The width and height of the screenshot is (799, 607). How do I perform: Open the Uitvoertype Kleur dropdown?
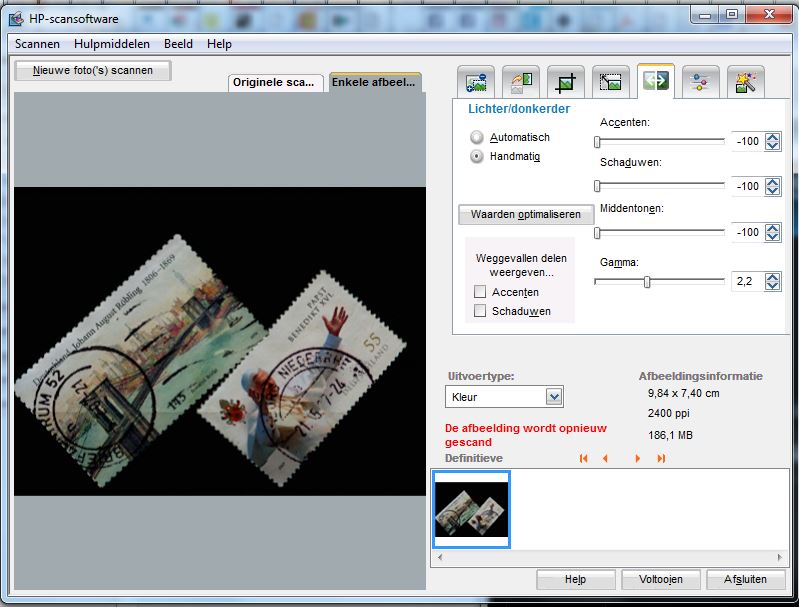pos(504,397)
